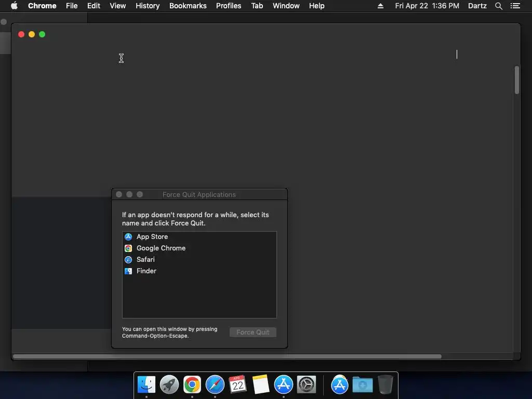
Task: Open the Trash in the Dock
Action: click(385, 384)
